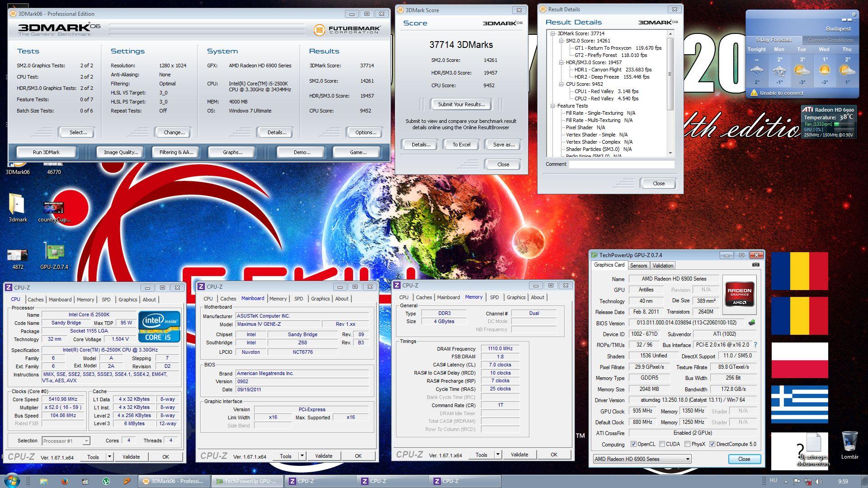Launch Firefox from the taskbar

tap(64, 481)
